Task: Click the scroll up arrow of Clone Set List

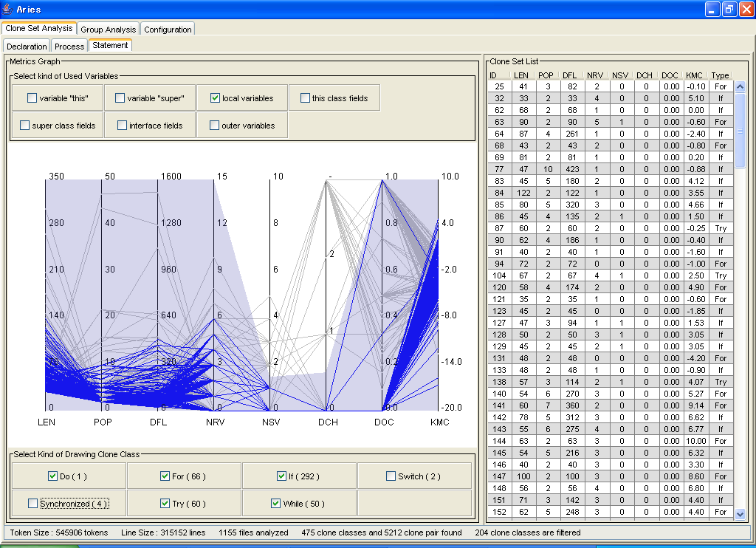Action: (x=740, y=86)
